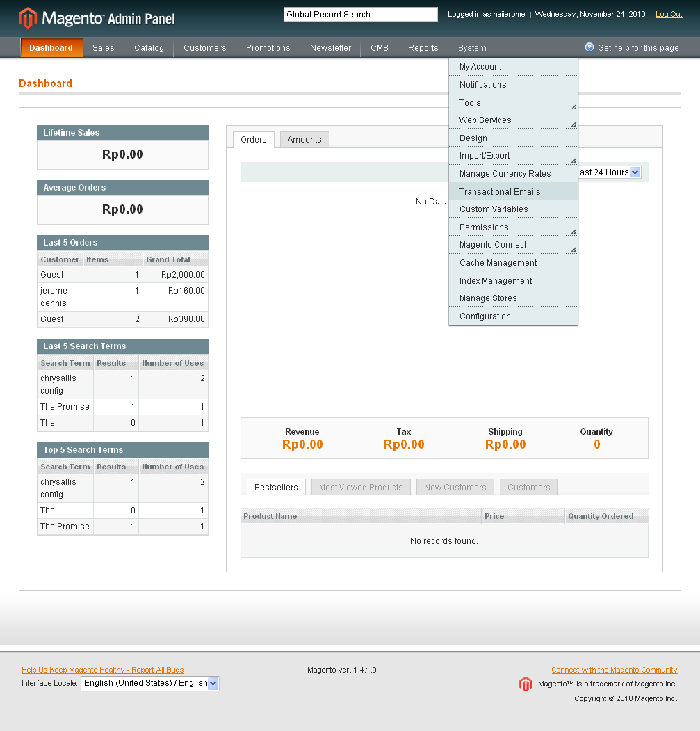This screenshot has height=731, width=700.
Task: Switch to the Most Viewed Products tab
Action: [360, 486]
